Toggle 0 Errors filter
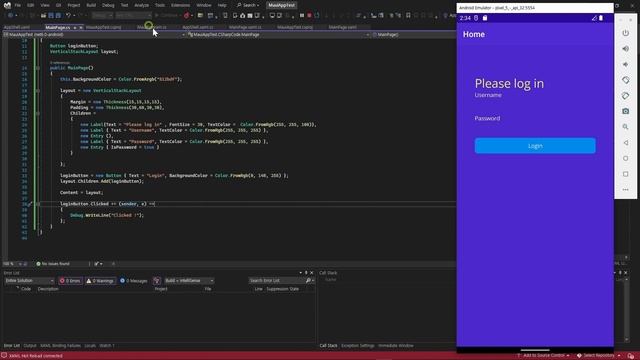Screen dimensions: 640x360 point(70,281)
